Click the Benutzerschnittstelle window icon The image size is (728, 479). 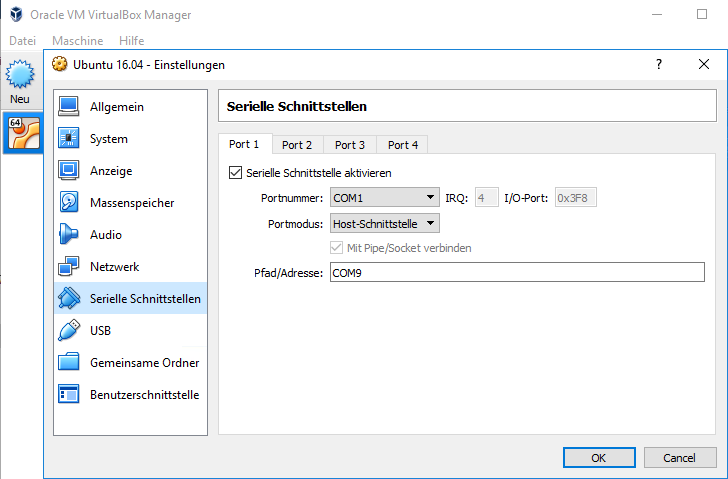coord(69,394)
